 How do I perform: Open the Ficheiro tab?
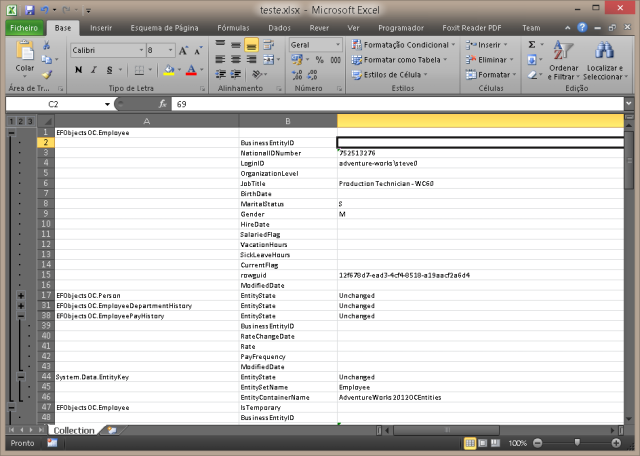[x=24, y=28]
